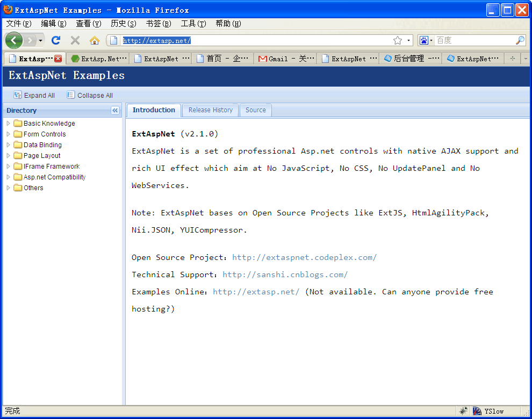Click the search magnifier icon
532x419 pixels.
(x=520, y=41)
